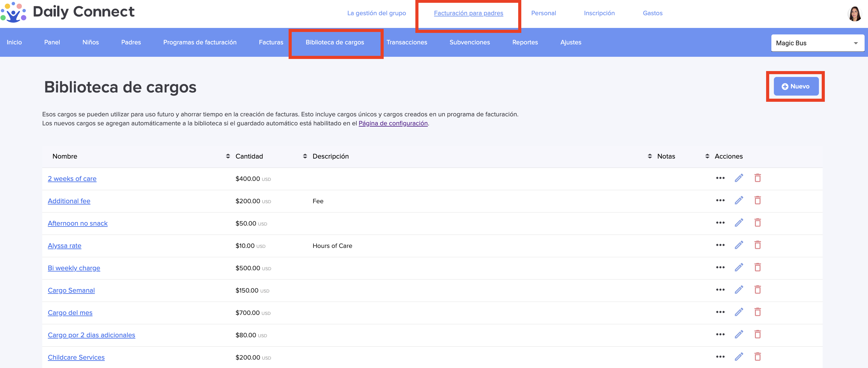868x368 pixels.
Task: Delete the Afternoon no snack charge
Action: (757, 223)
